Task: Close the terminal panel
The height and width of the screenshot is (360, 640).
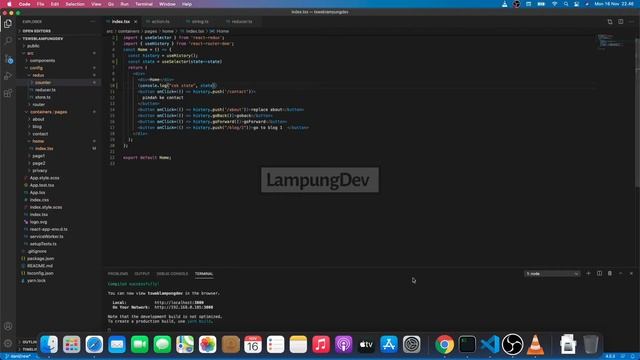Action: click(x=631, y=273)
